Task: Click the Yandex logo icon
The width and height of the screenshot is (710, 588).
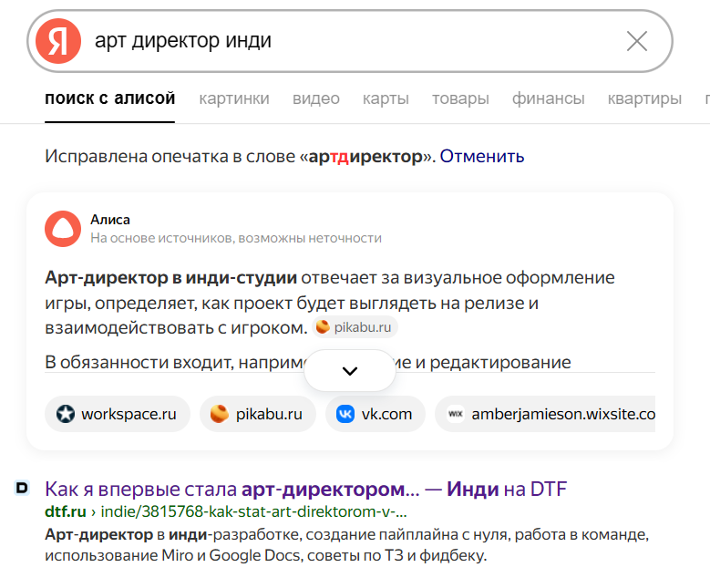Action: (58, 41)
